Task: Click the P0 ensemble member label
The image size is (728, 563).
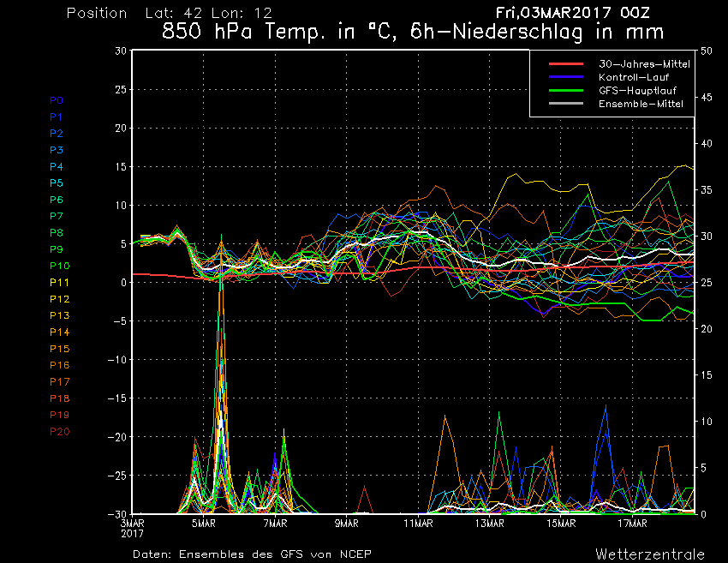Action: (x=57, y=100)
